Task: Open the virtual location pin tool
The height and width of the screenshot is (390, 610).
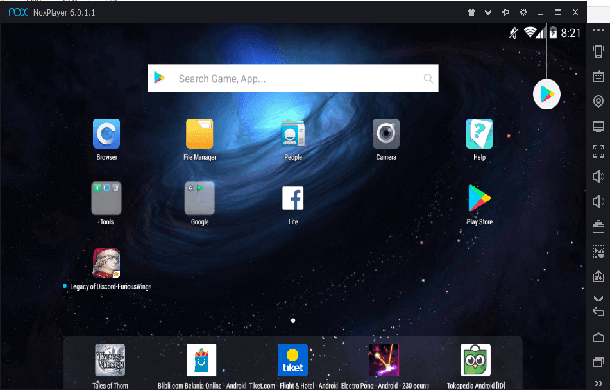Action: coord(598,101)
